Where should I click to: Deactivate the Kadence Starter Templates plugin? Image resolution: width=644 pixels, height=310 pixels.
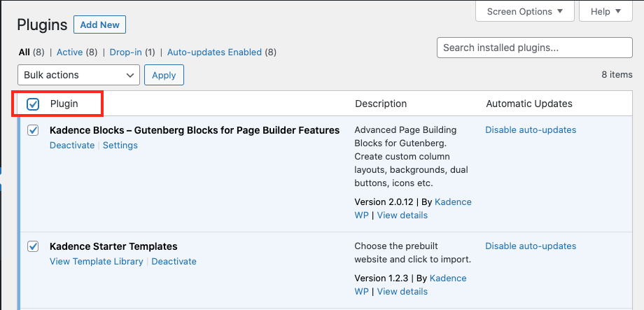pos(174,262)
